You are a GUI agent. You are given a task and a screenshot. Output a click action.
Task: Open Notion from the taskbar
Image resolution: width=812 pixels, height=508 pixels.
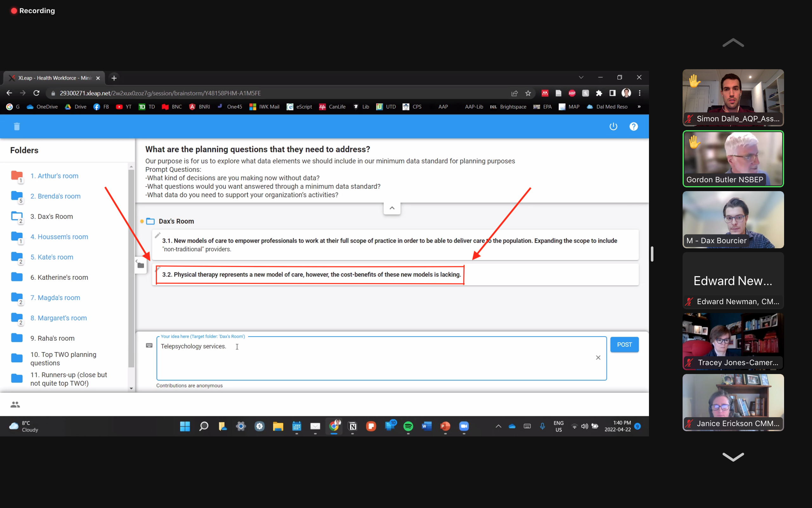352,426
